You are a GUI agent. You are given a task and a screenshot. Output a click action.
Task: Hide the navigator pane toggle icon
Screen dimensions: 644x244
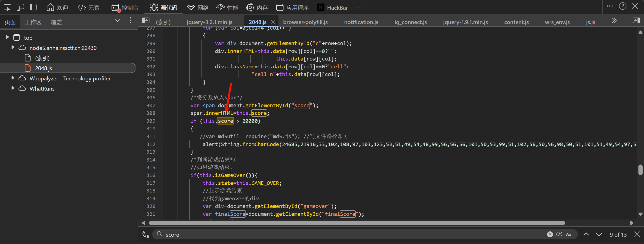click(x=146, y=21)
